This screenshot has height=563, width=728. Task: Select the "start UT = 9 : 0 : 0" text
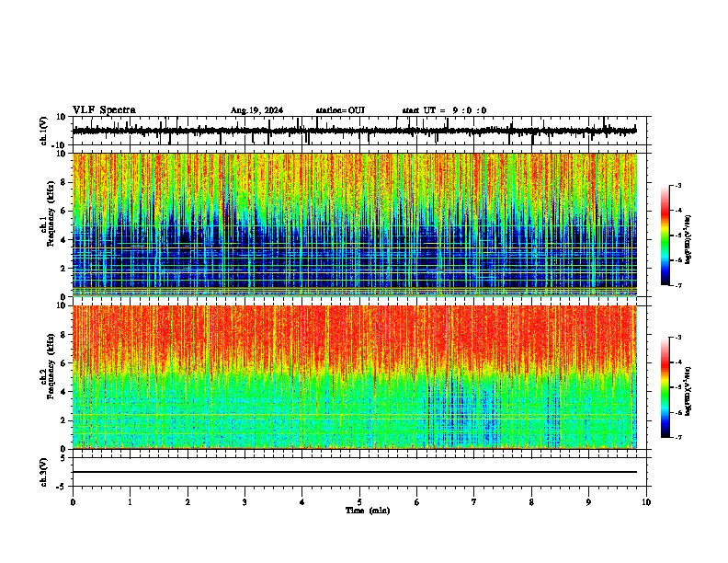(x=444, y=110)
